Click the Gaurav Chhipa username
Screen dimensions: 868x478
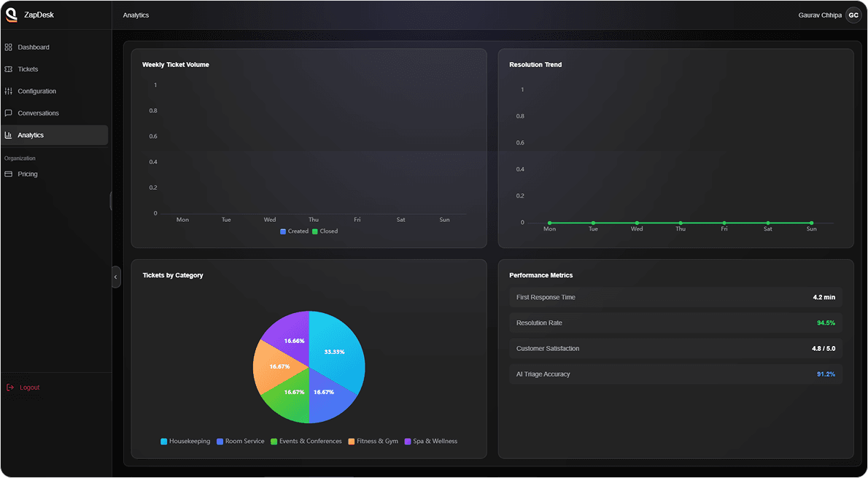coord(819,15)
